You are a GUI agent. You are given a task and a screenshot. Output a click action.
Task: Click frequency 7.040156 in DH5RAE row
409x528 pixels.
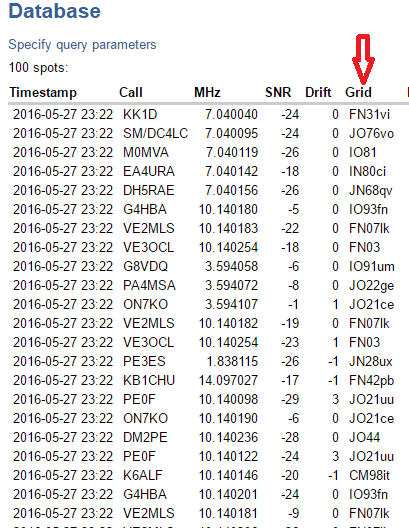click(x=232, y=190)
